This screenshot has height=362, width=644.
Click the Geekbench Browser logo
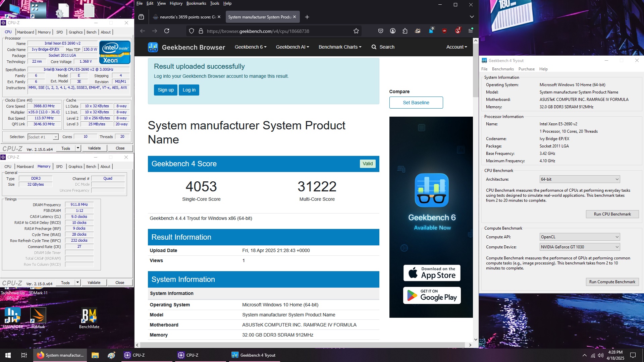click(x=186, y=47)
